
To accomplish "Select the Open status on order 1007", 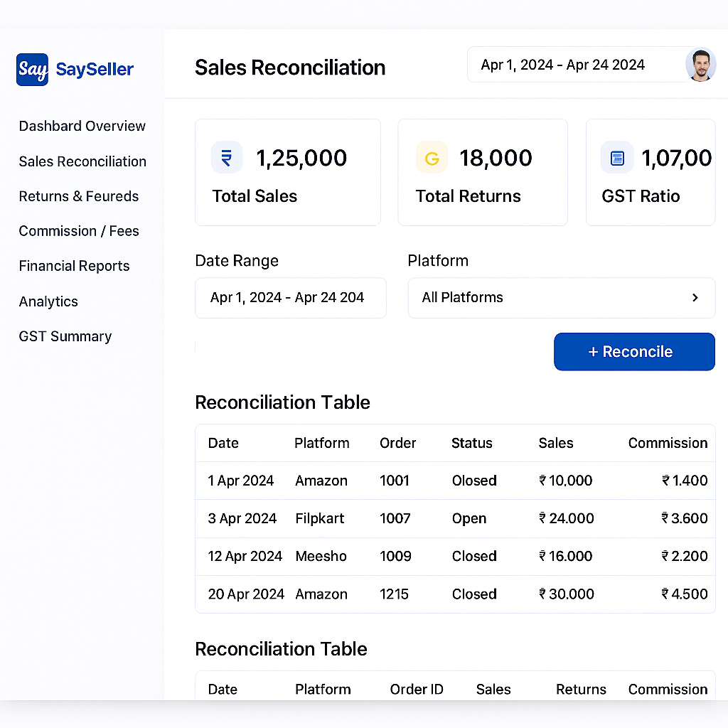I will point(469,518).
